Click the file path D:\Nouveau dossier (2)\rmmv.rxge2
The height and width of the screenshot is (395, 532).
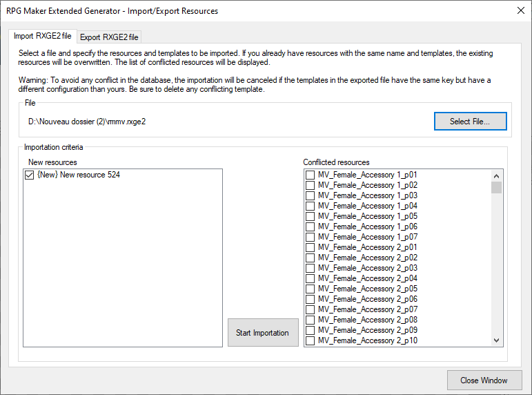(x=87, y=122)
